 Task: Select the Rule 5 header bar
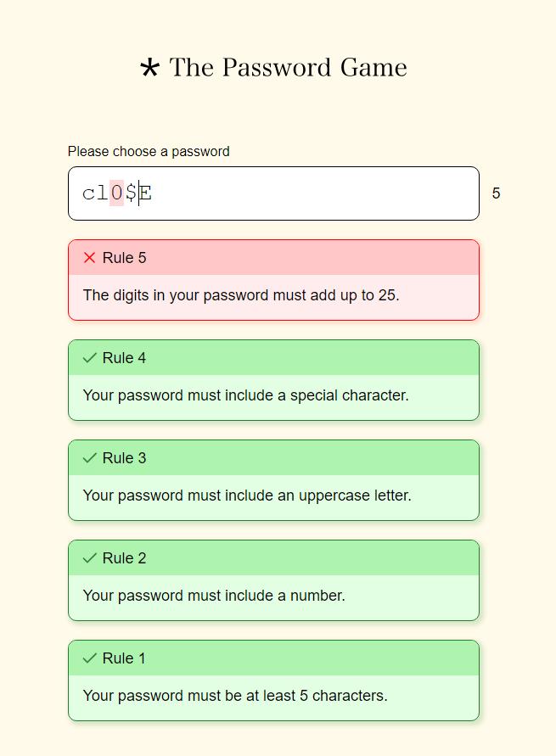273,258
